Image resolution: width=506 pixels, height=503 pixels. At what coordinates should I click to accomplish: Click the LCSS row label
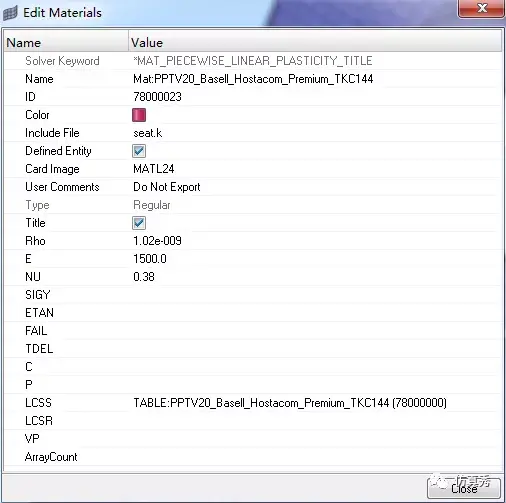point(38,403)
